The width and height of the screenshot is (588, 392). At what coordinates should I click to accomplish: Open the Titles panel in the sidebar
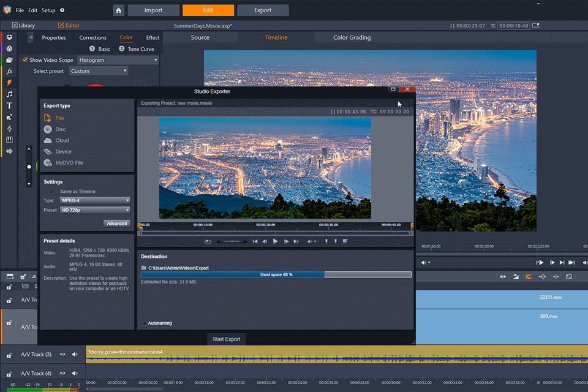point(9,105)
